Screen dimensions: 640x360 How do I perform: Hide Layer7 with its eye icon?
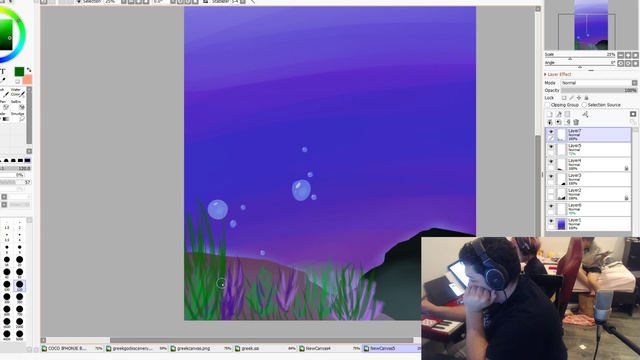pos(551,132)
